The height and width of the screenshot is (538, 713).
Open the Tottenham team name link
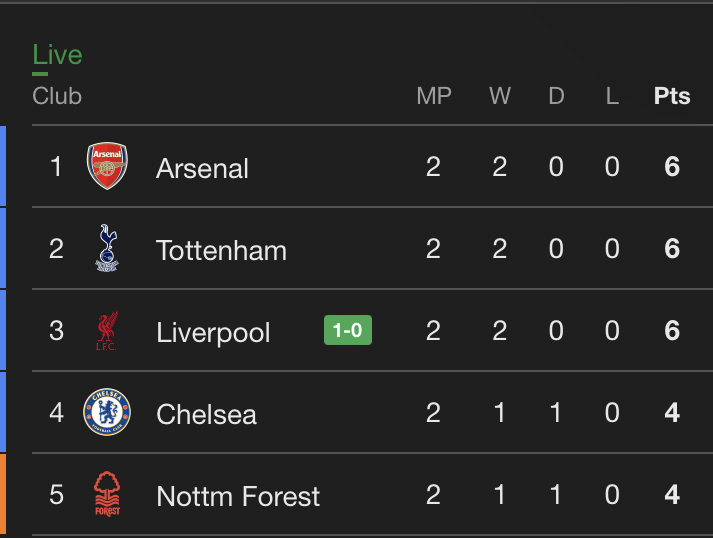point(221,251)
